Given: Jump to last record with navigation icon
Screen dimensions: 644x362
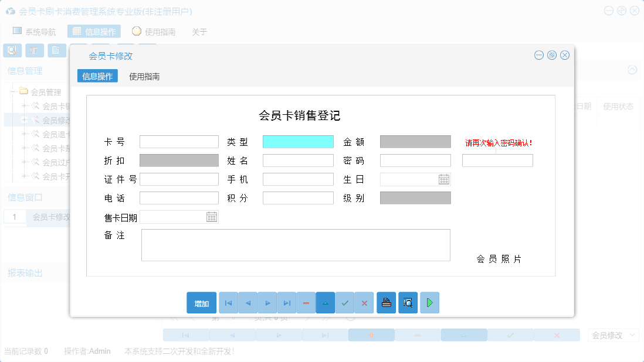Looking at the screenshot, I should pyautogui.click(x=287, y=303).
